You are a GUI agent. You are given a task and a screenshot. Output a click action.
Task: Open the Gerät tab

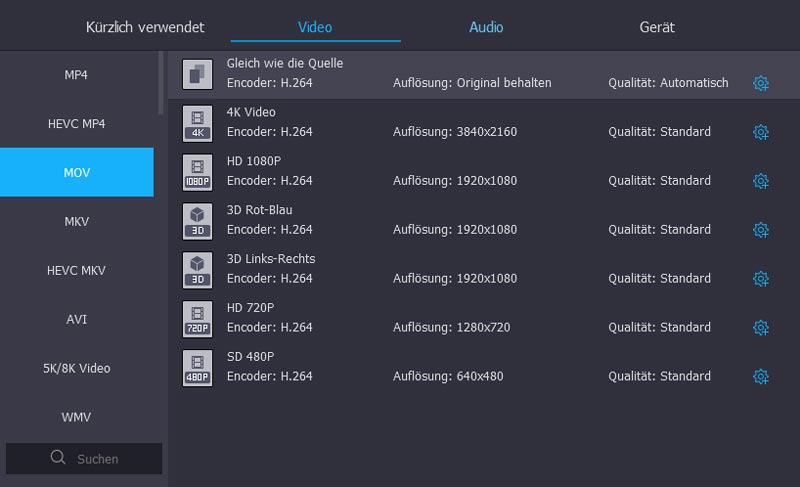657,27
